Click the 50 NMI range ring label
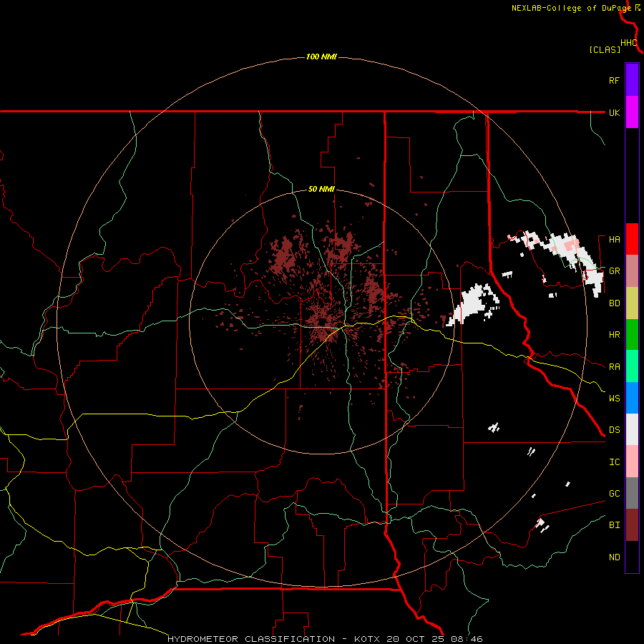 pos(321,190)
